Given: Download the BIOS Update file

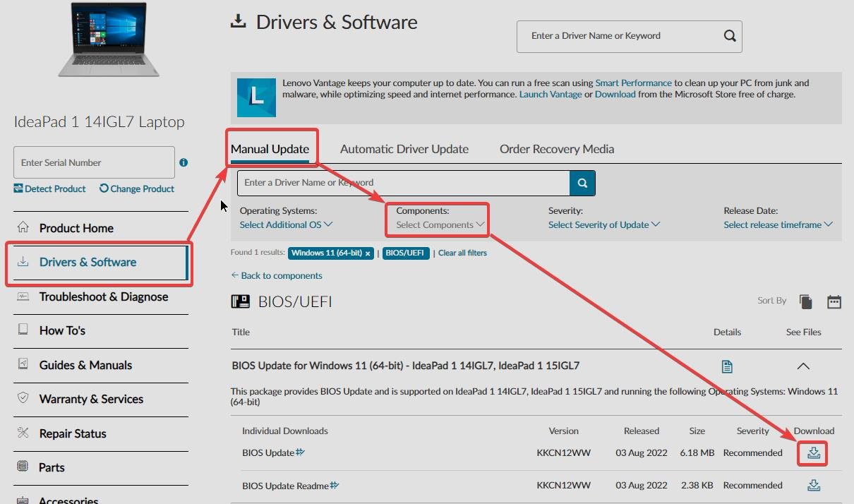Looking at the screenshot, I should click(814, 452).
